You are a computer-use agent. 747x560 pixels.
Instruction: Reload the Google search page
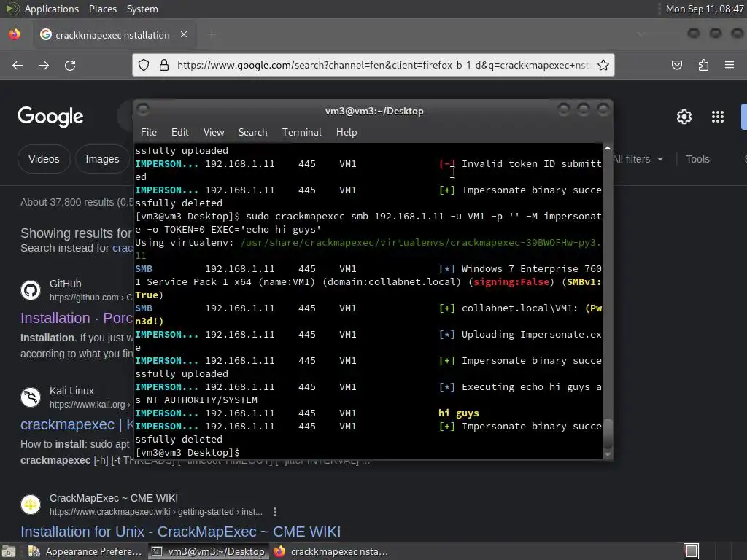point(70,65)
